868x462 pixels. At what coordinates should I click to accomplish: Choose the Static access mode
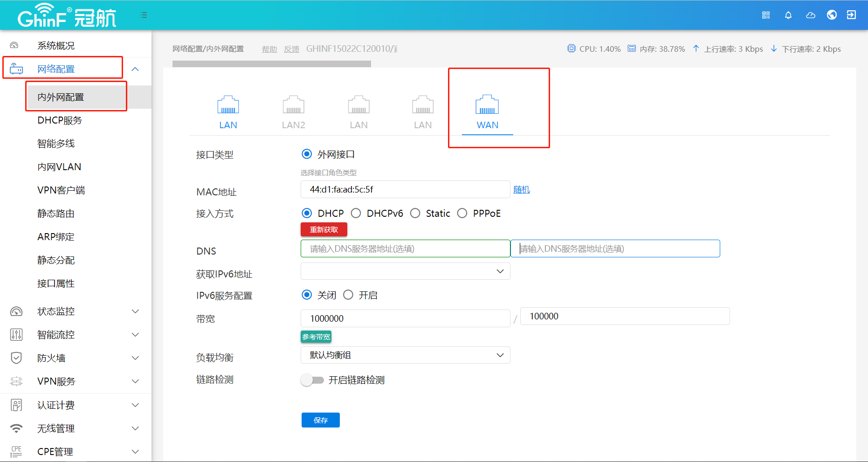[415, 213]
